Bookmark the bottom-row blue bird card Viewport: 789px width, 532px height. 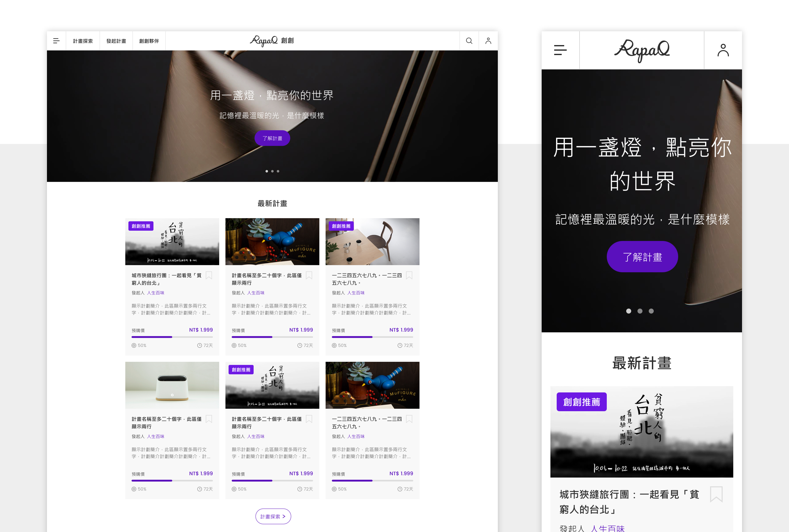[x=409, y=419]
